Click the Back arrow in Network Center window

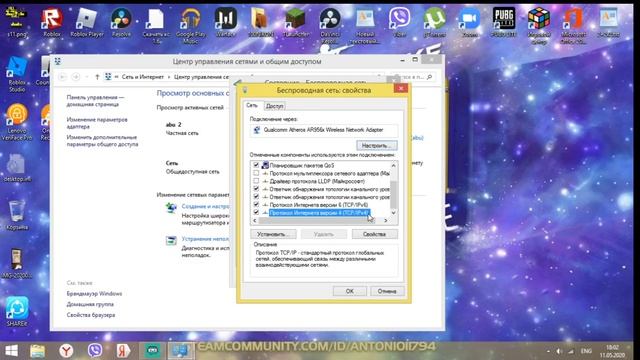pyautogui.click(x=62, y=77)
